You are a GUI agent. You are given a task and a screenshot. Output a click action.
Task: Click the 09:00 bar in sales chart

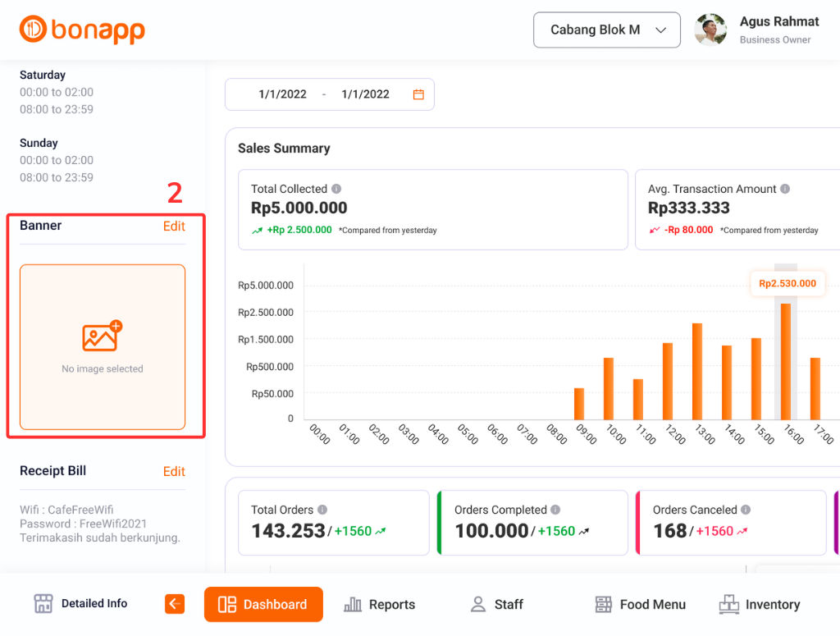[579, 404]
